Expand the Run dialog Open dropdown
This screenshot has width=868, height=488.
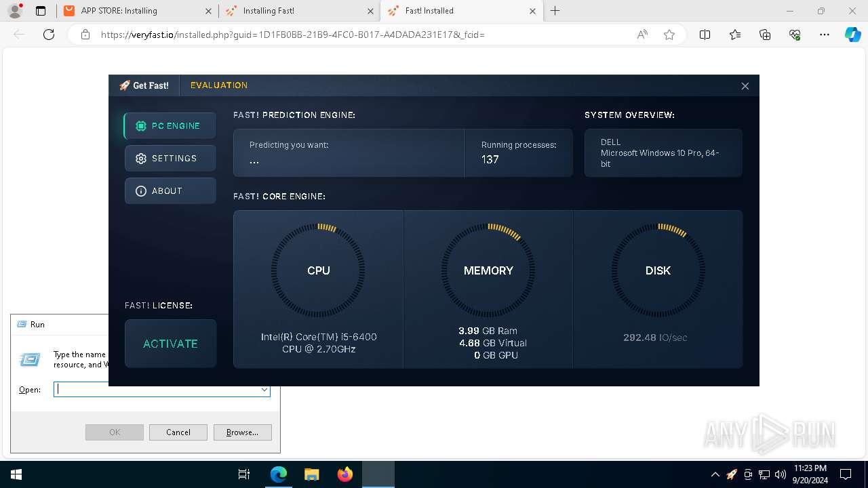point(264,390)
